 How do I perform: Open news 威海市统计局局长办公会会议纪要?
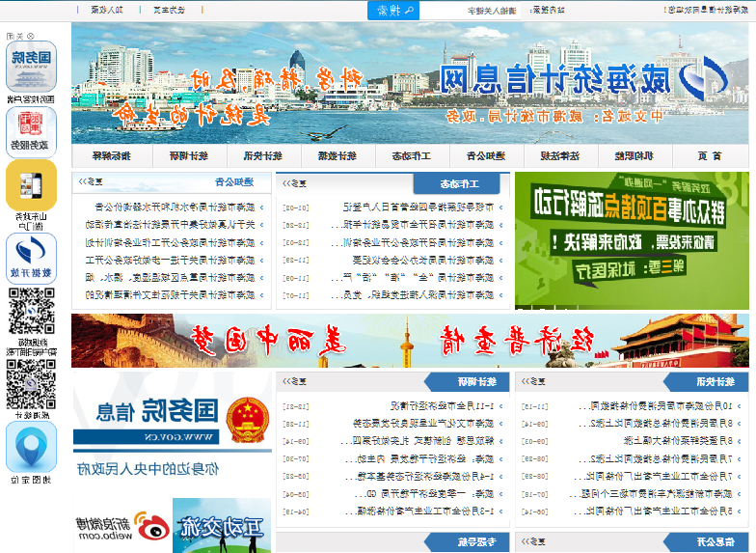pyautogui.click(x=422, y=261)
